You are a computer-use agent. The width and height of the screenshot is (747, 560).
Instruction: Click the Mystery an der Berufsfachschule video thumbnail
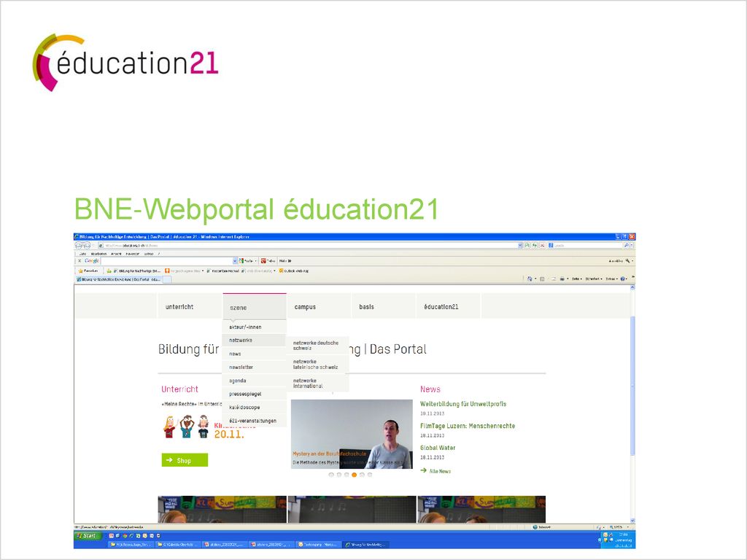(x=352, y=434)
